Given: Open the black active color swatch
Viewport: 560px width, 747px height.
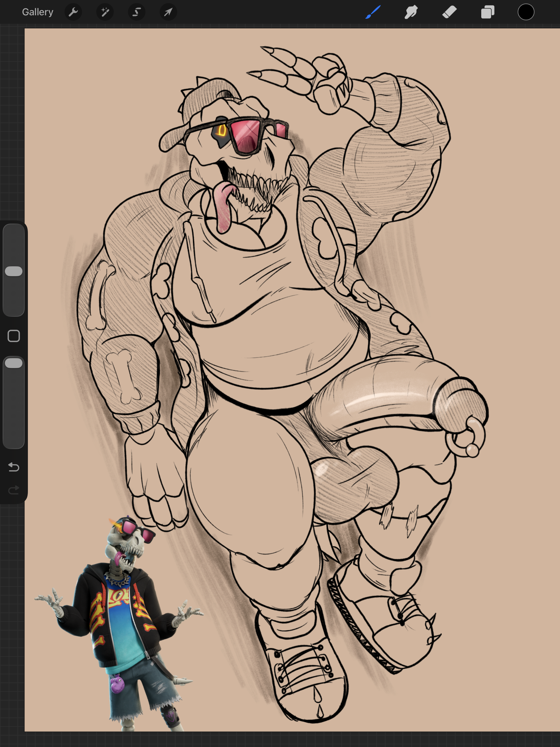Looking at the screenshot, I should tap(526, 12).
